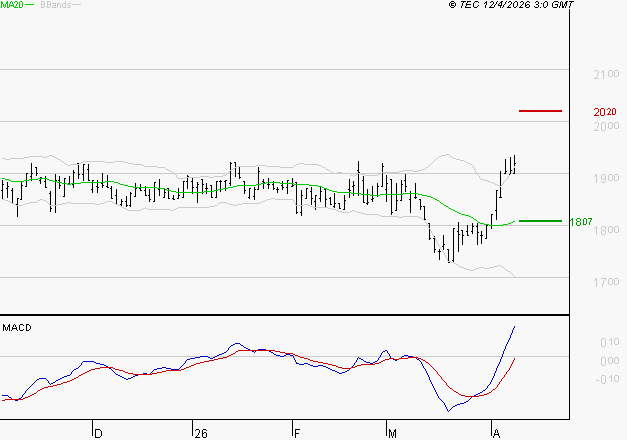
Task: Select the red 2020 price label
Action: pos(604,112)
